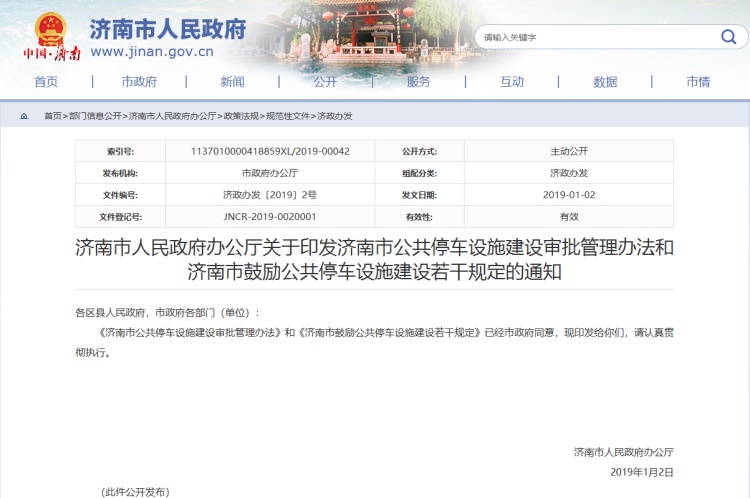
Task: Click the 首页 breadcrumb link
Action: pos(52,116)
